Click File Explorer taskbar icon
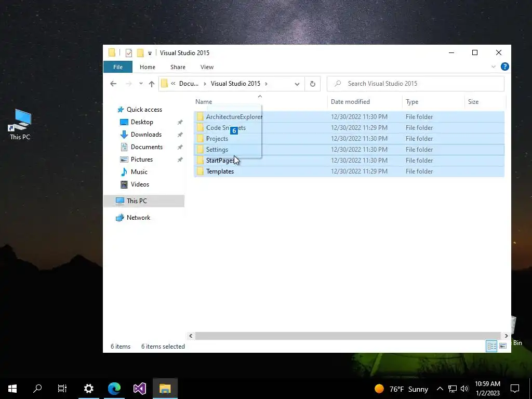This screenshot has width=532, height=399. [165, 389]
